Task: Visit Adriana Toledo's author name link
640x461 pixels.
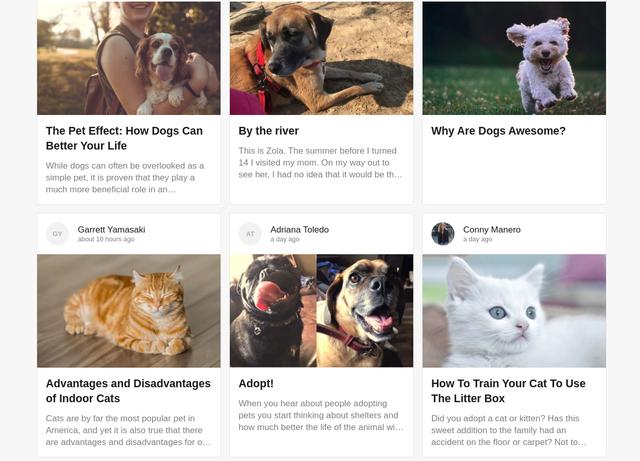Action: (x=299, y=229)
